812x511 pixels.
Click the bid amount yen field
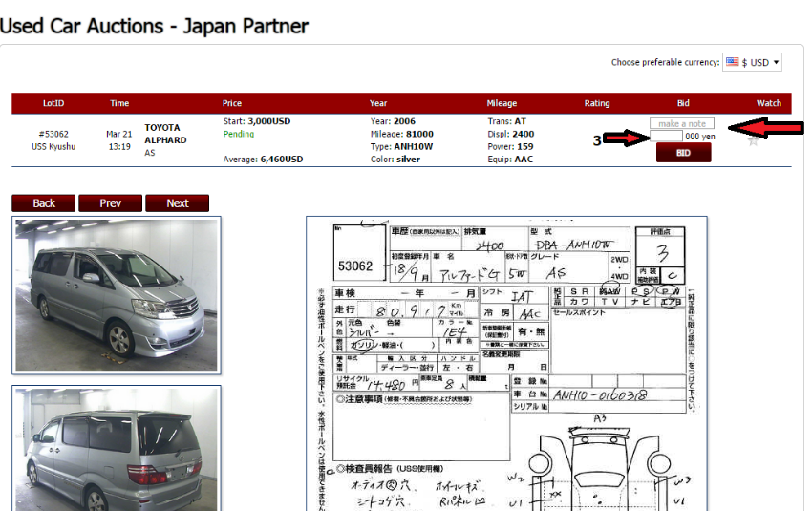pos(667,137)
